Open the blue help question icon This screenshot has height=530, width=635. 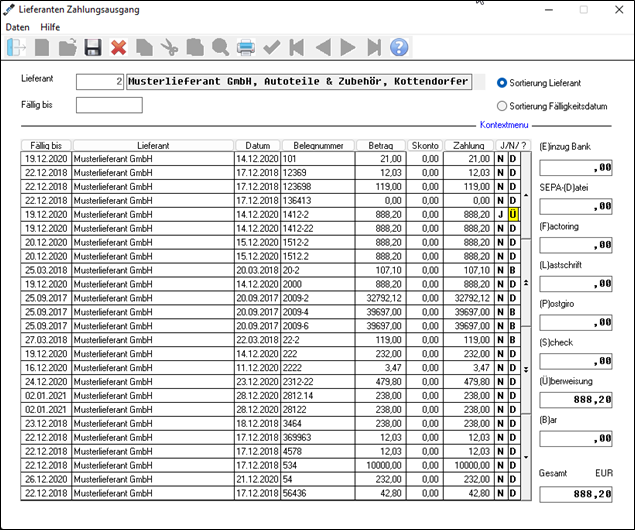pyautogui.click(x=399, y=47)
